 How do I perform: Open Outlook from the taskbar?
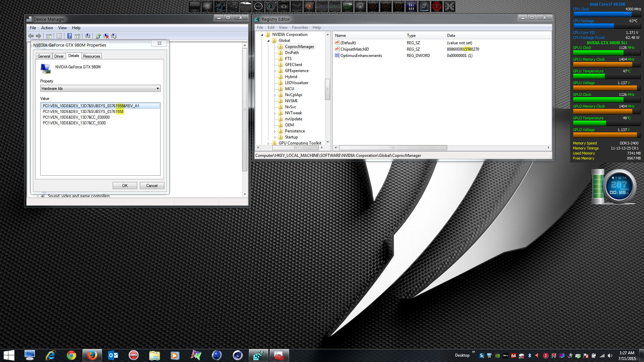pyautogui.click(x=113, y=355)
